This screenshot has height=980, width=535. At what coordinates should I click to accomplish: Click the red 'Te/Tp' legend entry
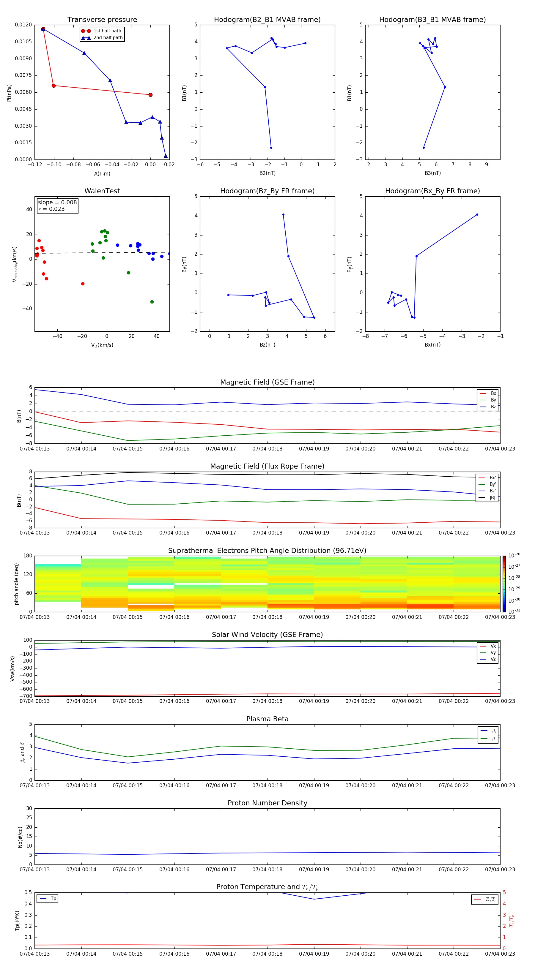coord(485,899)
